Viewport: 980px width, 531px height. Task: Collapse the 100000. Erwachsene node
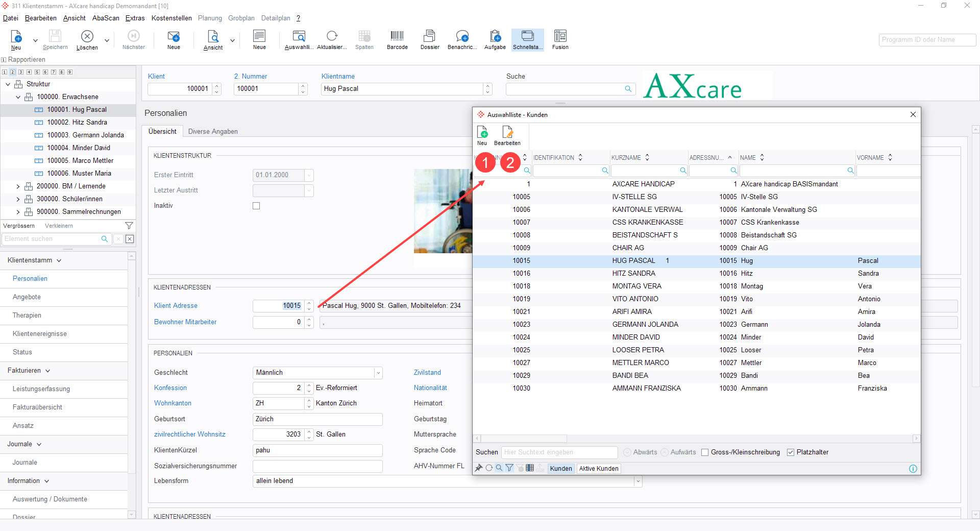pyautogui.click(x=18, y=97)
